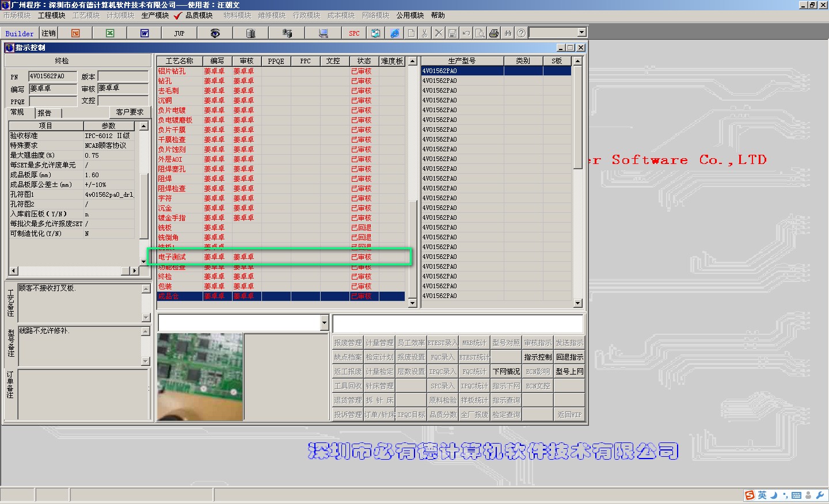Click down arrow of 型号备注 notes box

pos(146,361)
